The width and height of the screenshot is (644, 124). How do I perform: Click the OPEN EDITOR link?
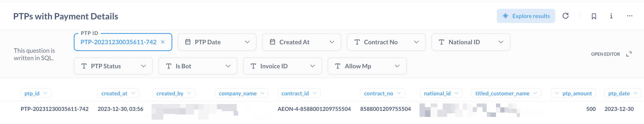[605, 54]
